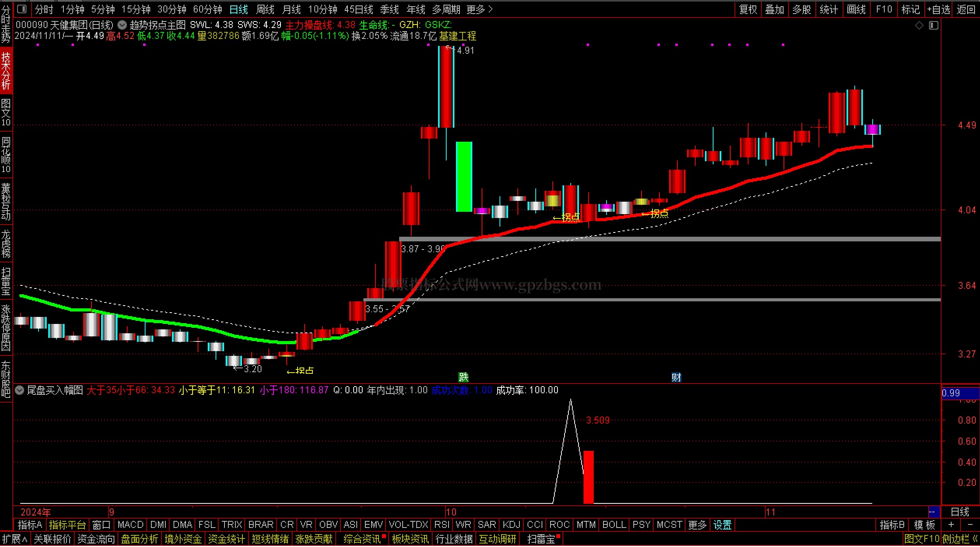Activate the 画线 drawing tools
The height and width of the screenshot is (547, 980).
coord(856,9)
